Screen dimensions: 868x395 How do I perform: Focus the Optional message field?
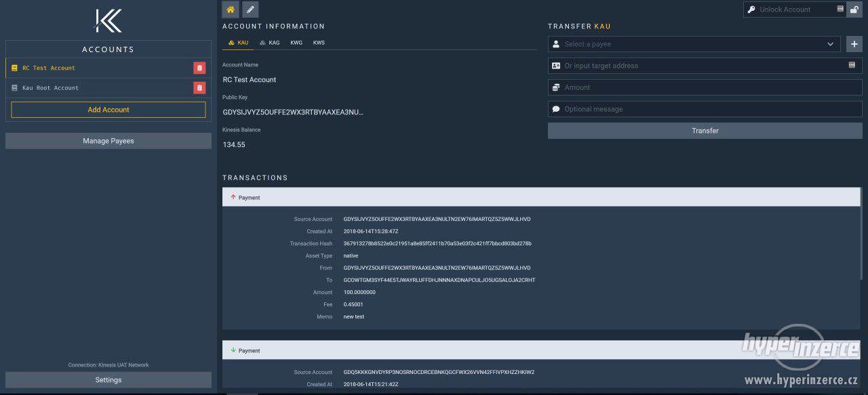pos(705,109)
